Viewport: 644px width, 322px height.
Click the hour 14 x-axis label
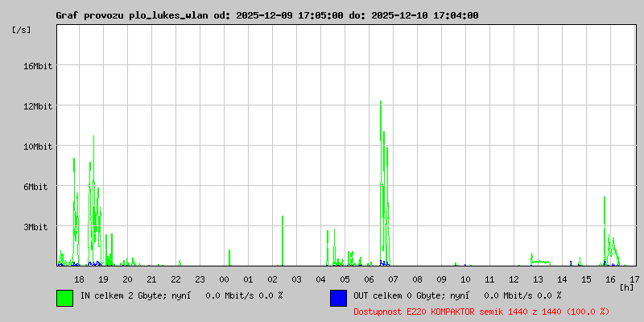(x=562, y=279)
